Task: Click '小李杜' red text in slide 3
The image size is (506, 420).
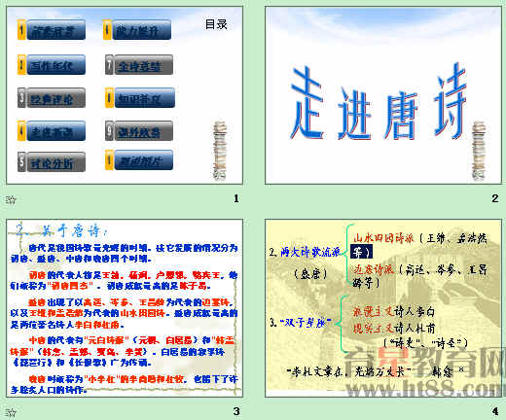Action: pos(101,379)
